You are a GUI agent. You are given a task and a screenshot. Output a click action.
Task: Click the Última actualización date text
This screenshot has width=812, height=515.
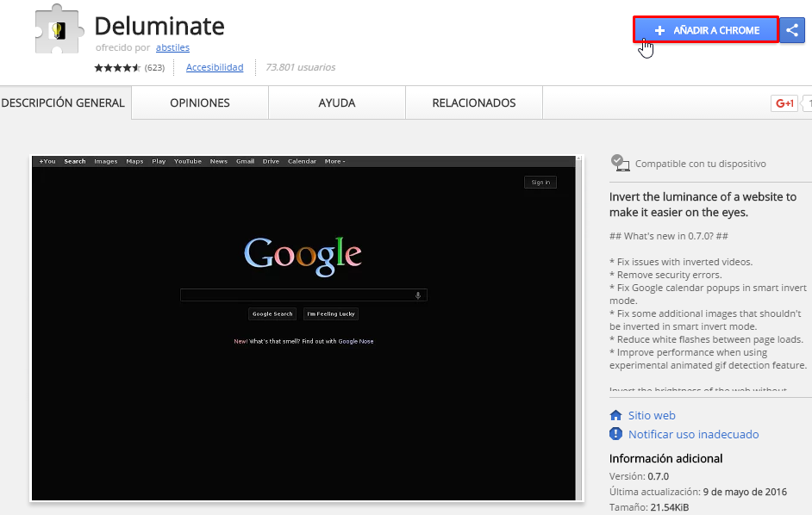tap(698, 492)
